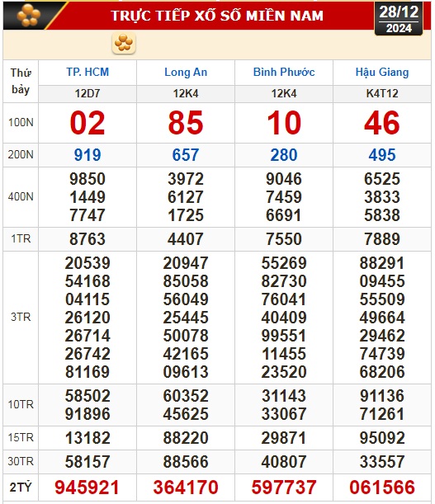435x504 pixels.
Task: Select 3TR number 09613
Action: pyautogui.click(x=186, y=372)
